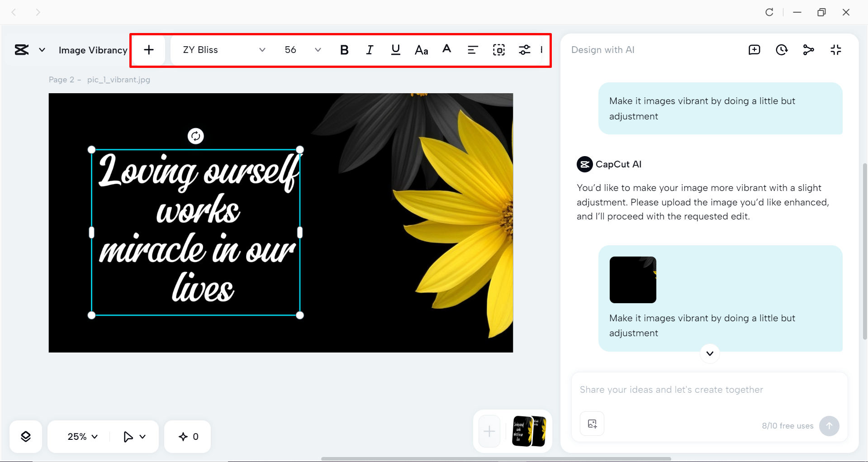Attach an image in the chat box
Screen dimensions: 868x462
(x=592, y=424)
